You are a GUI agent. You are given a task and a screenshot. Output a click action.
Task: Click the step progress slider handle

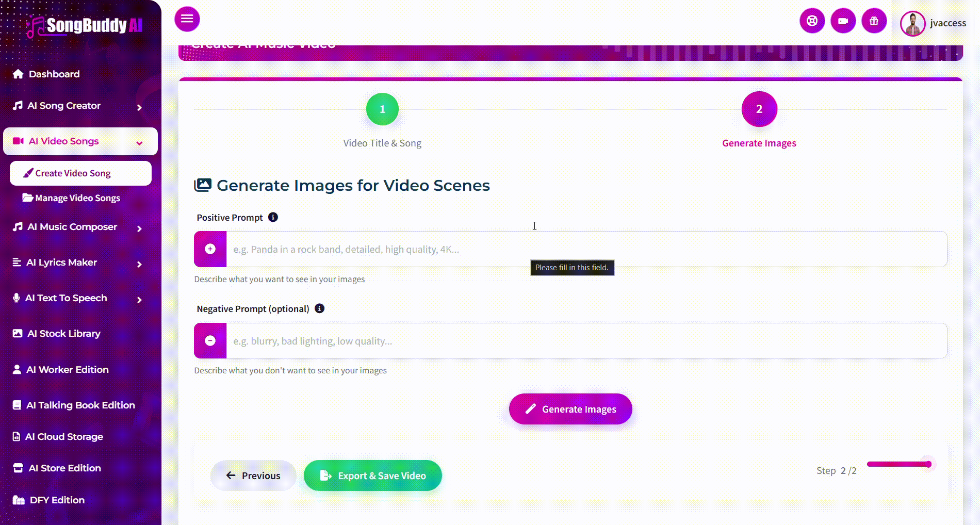click(928, 464)
